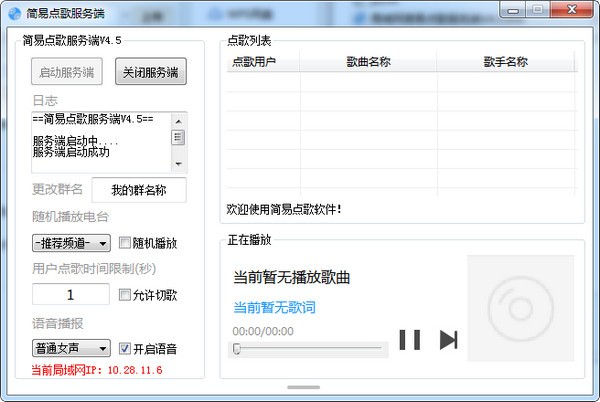Click the 当前暂无歌词 lyrics link
This screenshot has width=600, height=402.
[274, 307]
